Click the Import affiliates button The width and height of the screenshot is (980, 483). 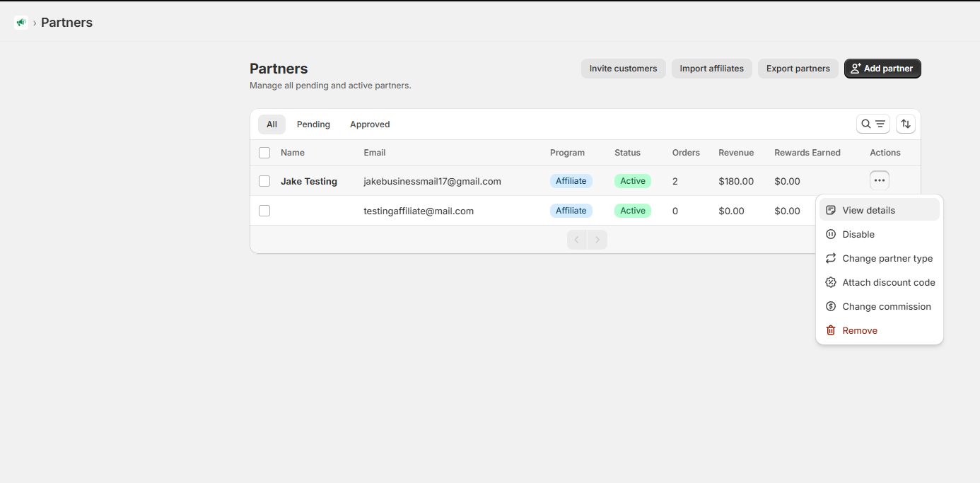[x=712, y=69]
